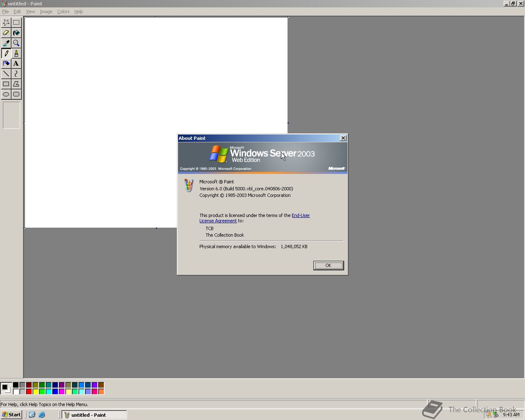Select the teal color swatch in top row

click(x=48, y=385)
